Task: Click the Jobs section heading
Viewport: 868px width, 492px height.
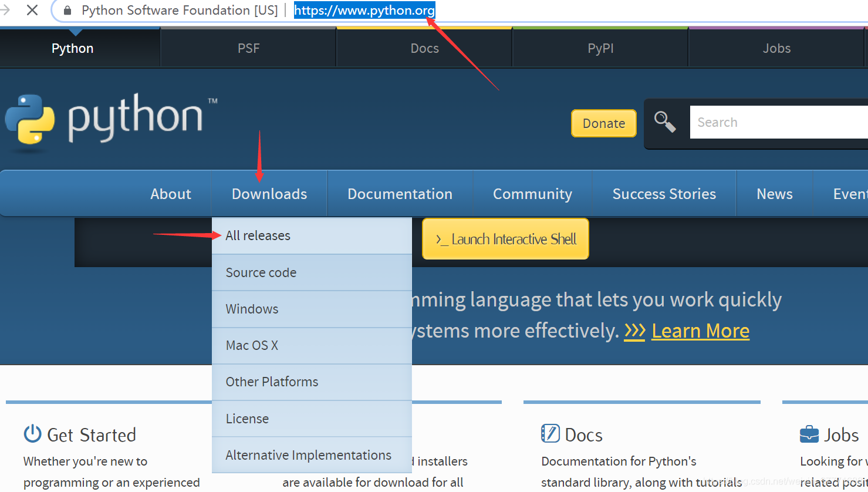Action: pos(841,435)
